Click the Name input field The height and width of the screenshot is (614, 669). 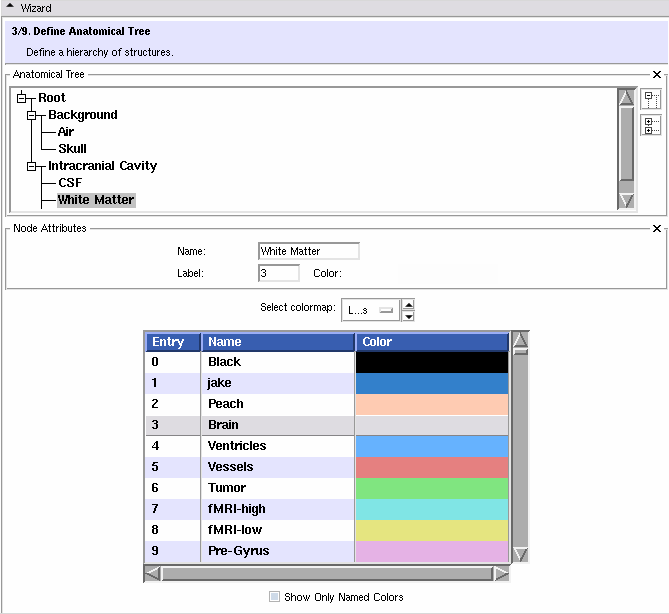tap(308, 251)
